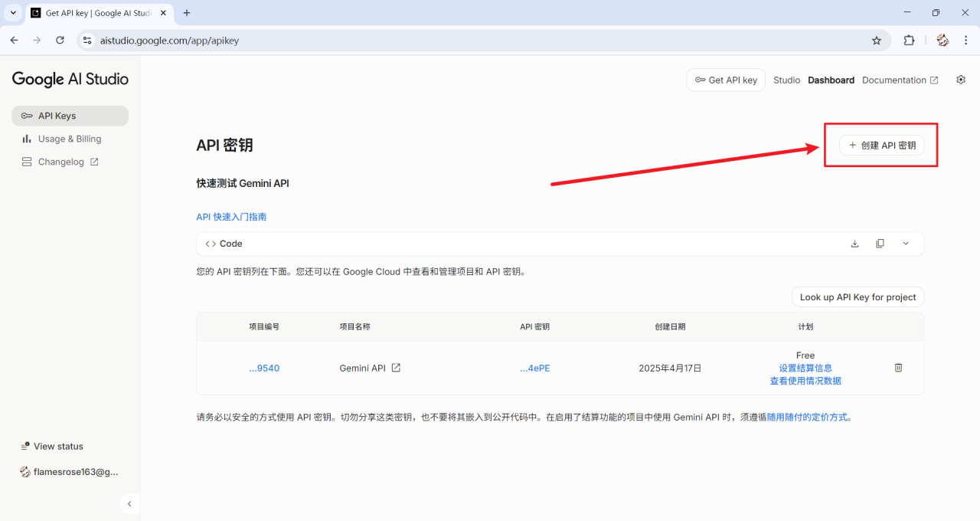Click the Gemini API project name
Screen dimensions: 980x521
362,368
